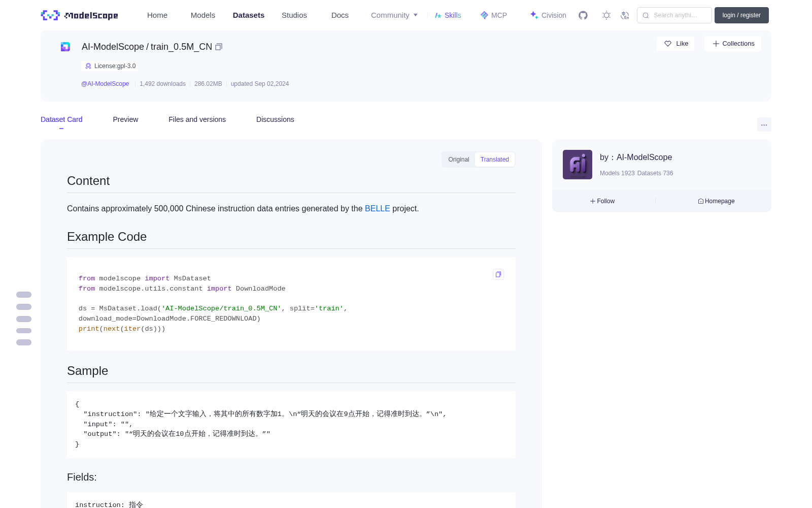Open the @AI-ModelScope author link
The image size is (812, 508).
105,84
